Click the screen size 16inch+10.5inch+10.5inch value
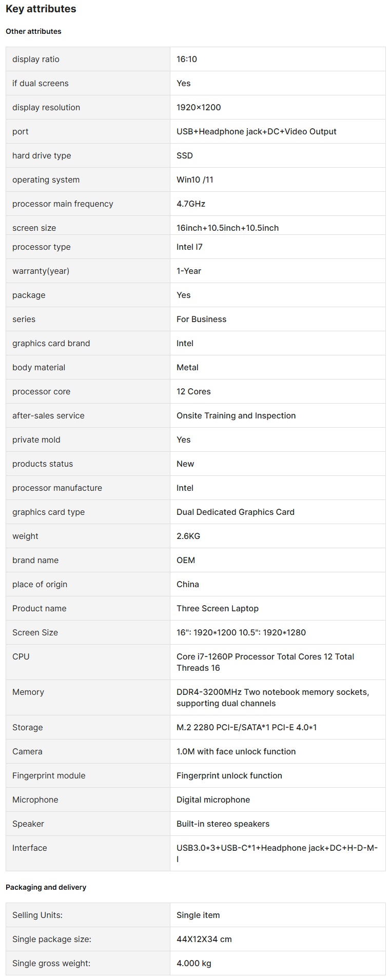This screenshot has height=980, width=391. pyautogui.click(x=227, y=228)
